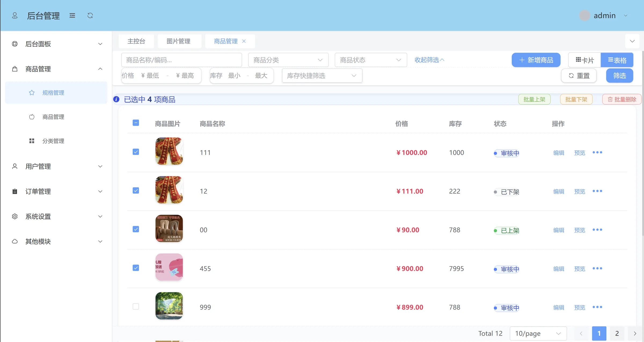The height and width of the screenshot is (342, 644).
Task: Go to page 2
Action: coord(617,333)
